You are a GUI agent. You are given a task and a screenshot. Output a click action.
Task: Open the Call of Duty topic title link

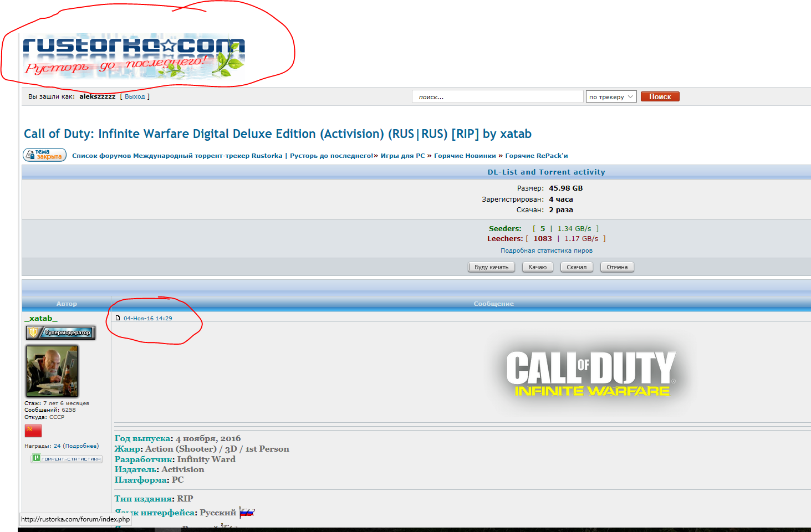tap(277, 134)
